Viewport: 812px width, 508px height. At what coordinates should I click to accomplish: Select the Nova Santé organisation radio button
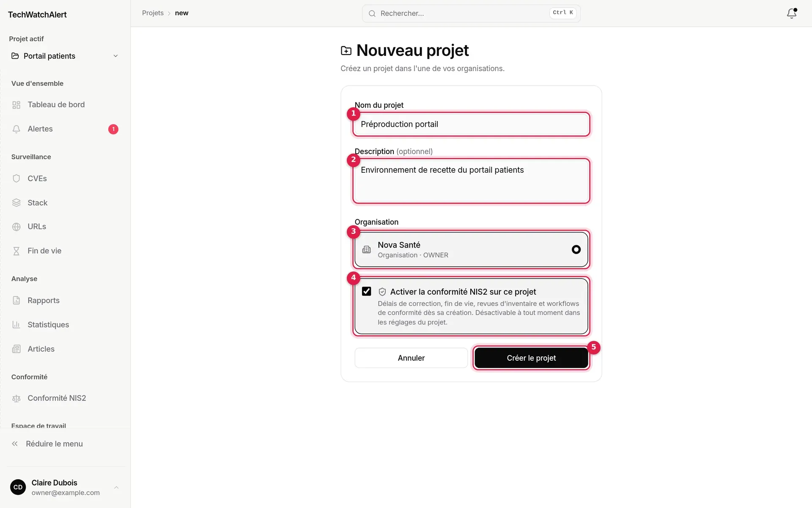coord(576,249)
